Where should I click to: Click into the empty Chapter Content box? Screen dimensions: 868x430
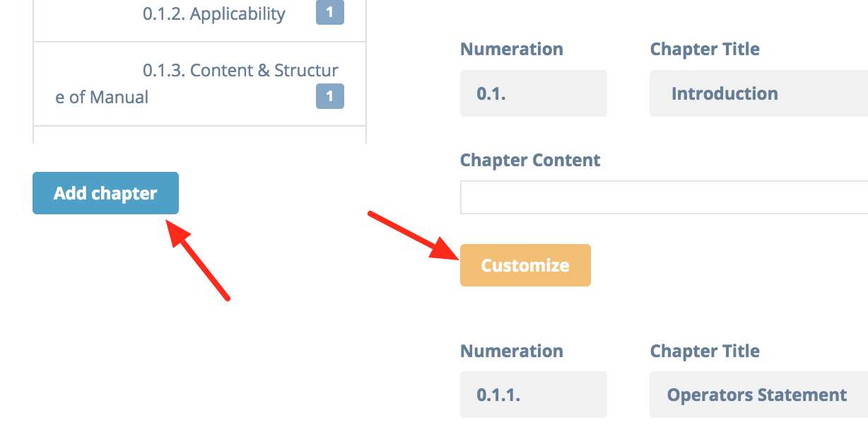pos(664,197)
